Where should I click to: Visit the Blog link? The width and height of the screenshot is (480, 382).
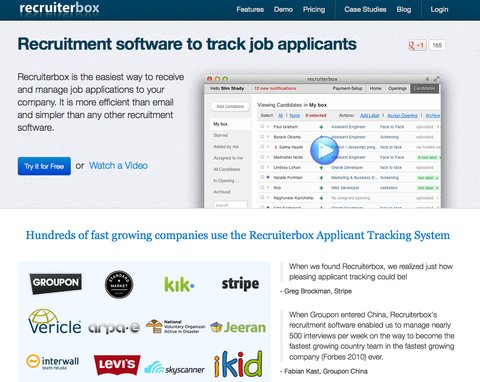pyautogui.click(x=404, y=9)
